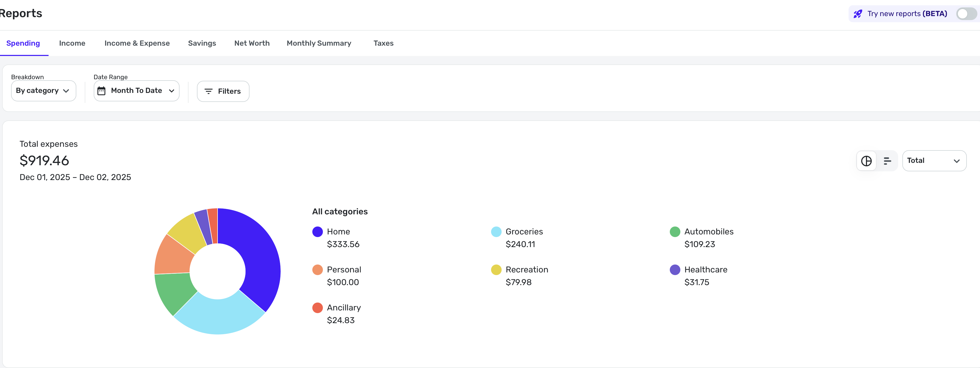Click the Home category color dot
980x368 pixels.
click(x=317, y=232)
